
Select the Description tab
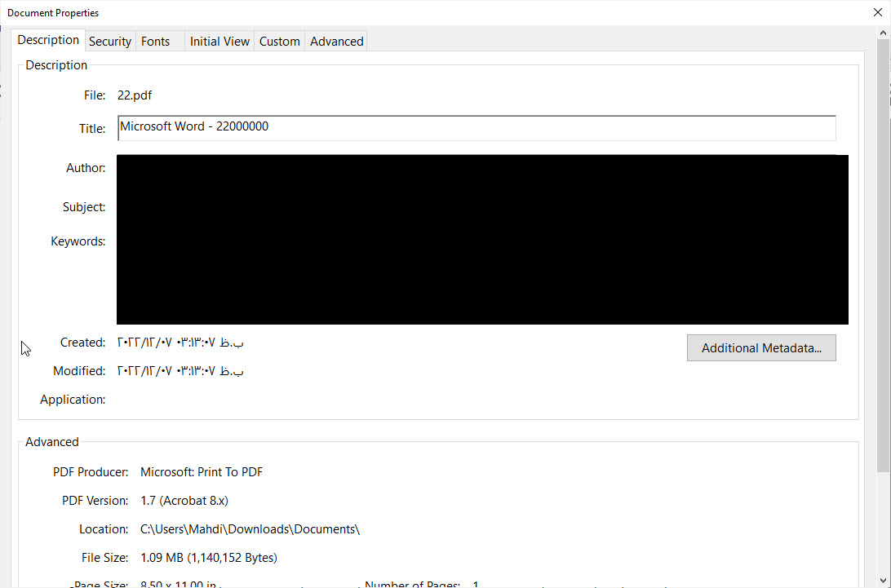point(48,40)
